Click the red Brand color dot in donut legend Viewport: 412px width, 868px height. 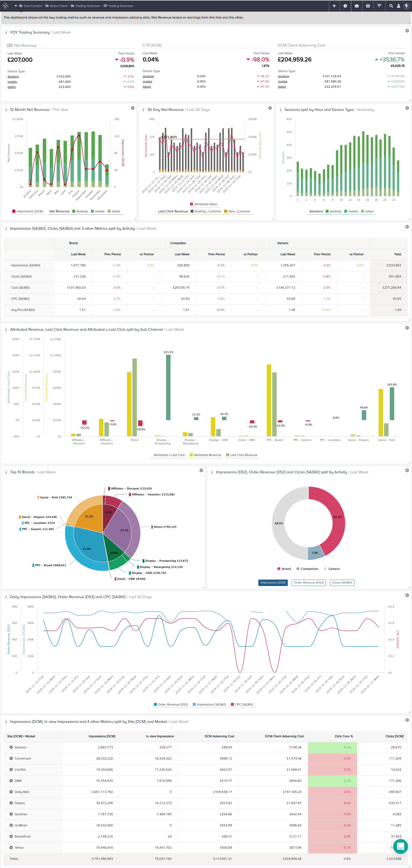point(279,568)
